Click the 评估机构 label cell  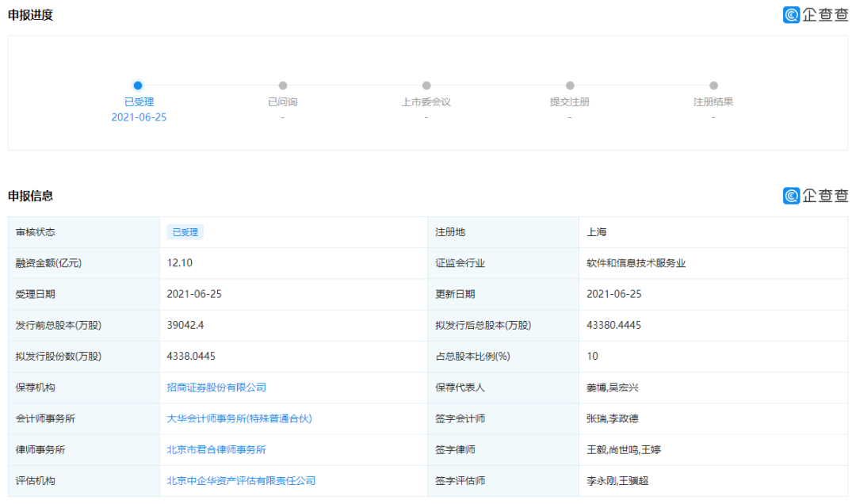pos(84,481)
